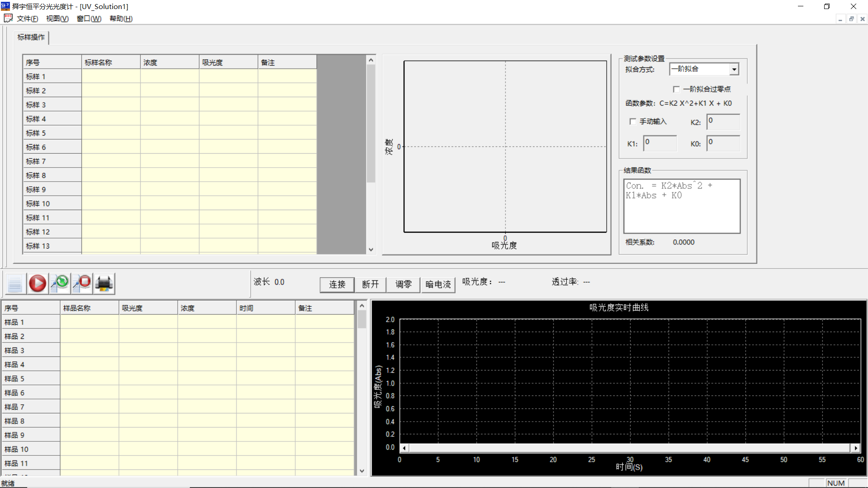868x488 pixels.
Task: Click the red stop measurement icon
Action: pos(82,283)
